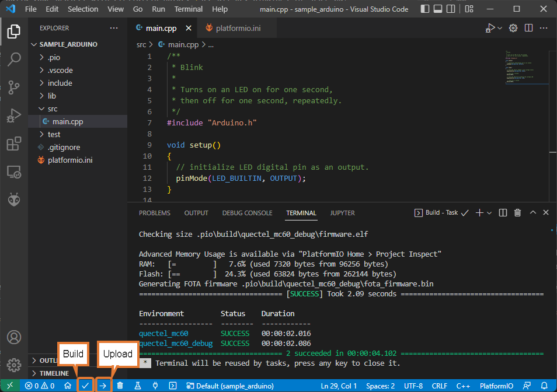Change CRLF line ending setting
Image resolution: width=557 pixels, height=392 pixels.
point(440,386)
